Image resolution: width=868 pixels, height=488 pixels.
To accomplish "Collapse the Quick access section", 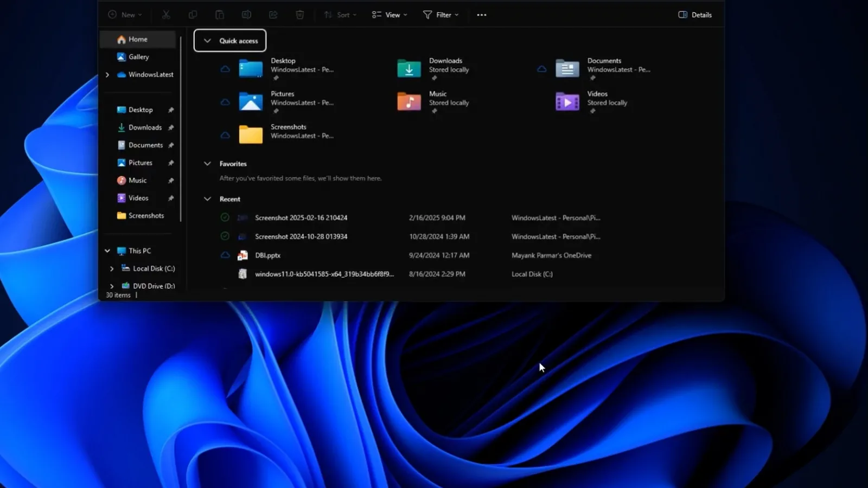I will [207, 41].
